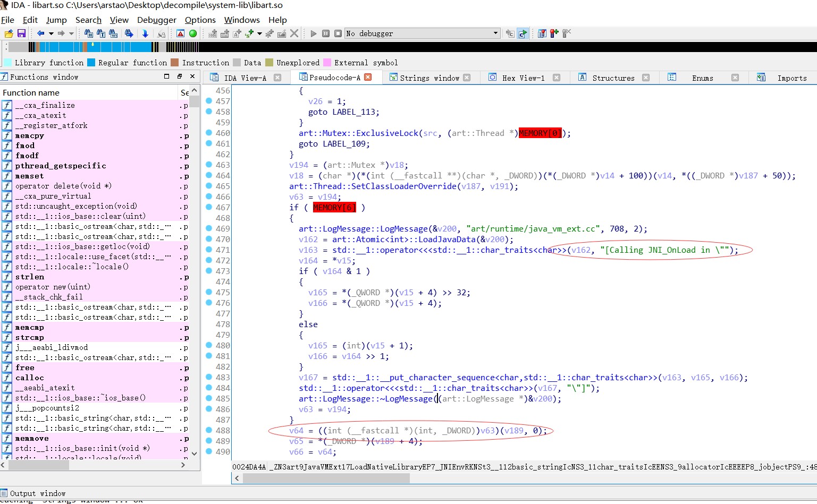Image resolution: width=817 pixels, height=504 pixels.
Task: Open the Jump menu
Action: (56, 20)
